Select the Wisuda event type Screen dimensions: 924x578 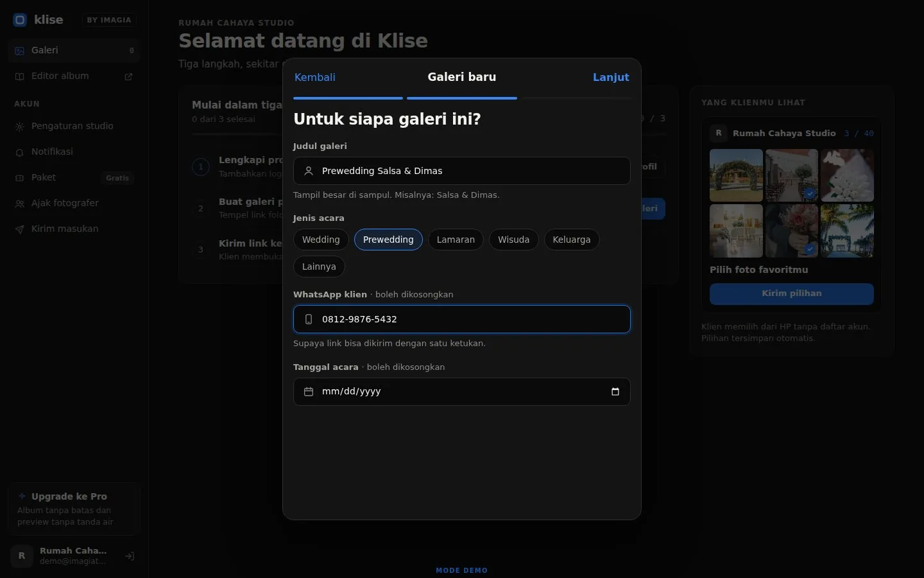514,240
